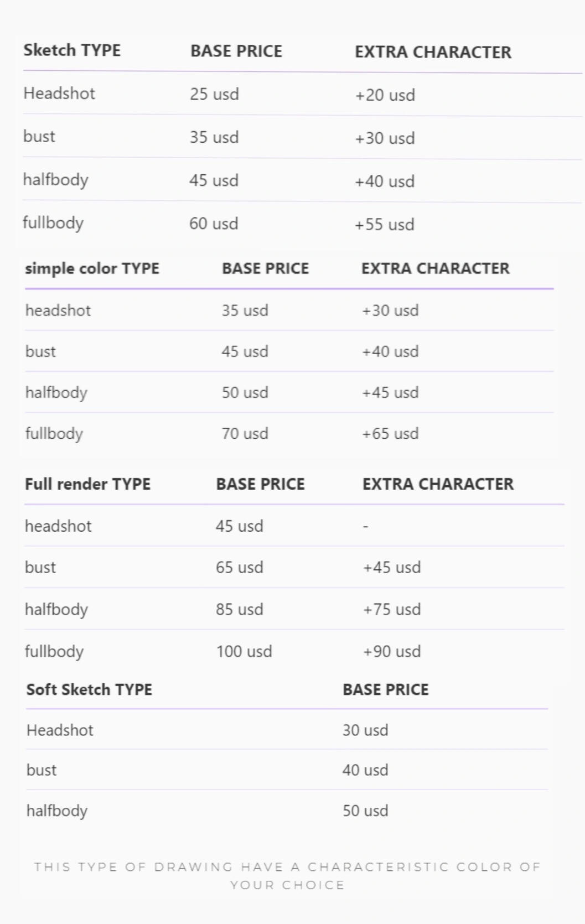Click Full render fullbody 100 usd
Viewport: 585px width, 924px height.
pos(244,651)
